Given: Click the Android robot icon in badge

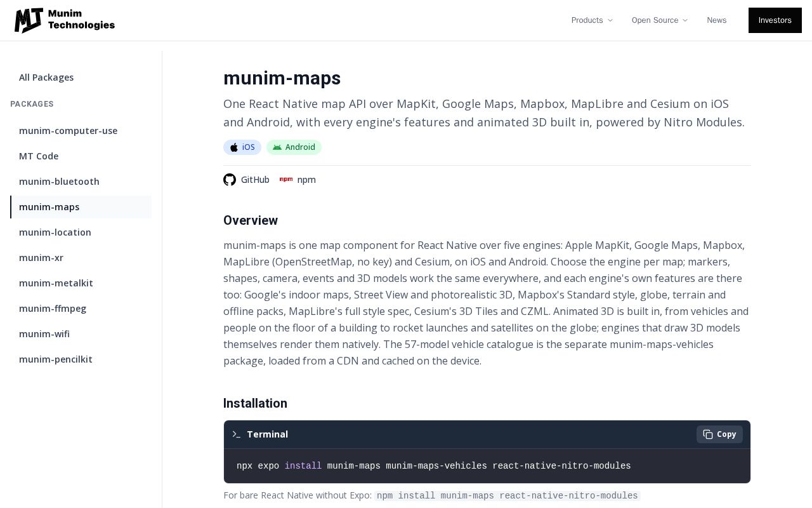Looking at the screenshot, I should pyautogui.click(x=277, y=147).
